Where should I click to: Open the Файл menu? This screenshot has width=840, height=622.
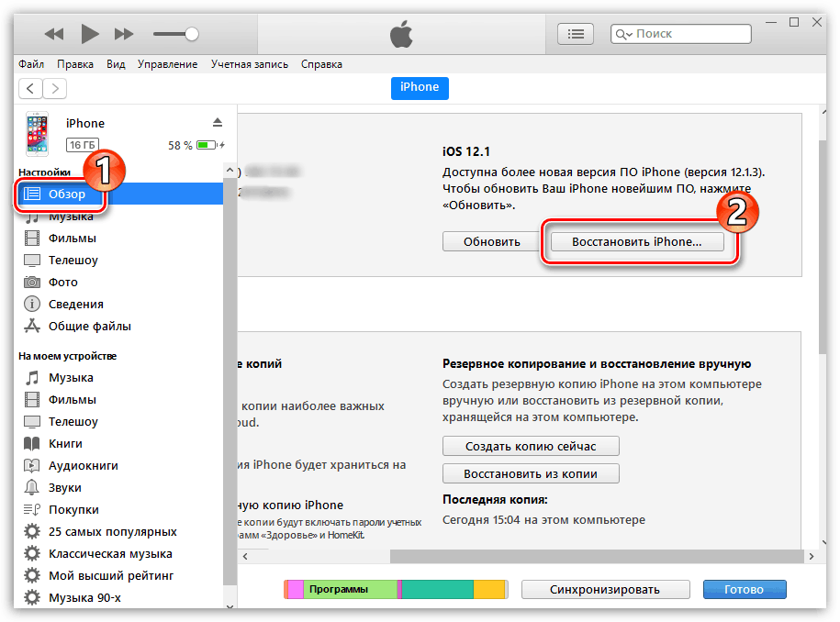(31, 64)
